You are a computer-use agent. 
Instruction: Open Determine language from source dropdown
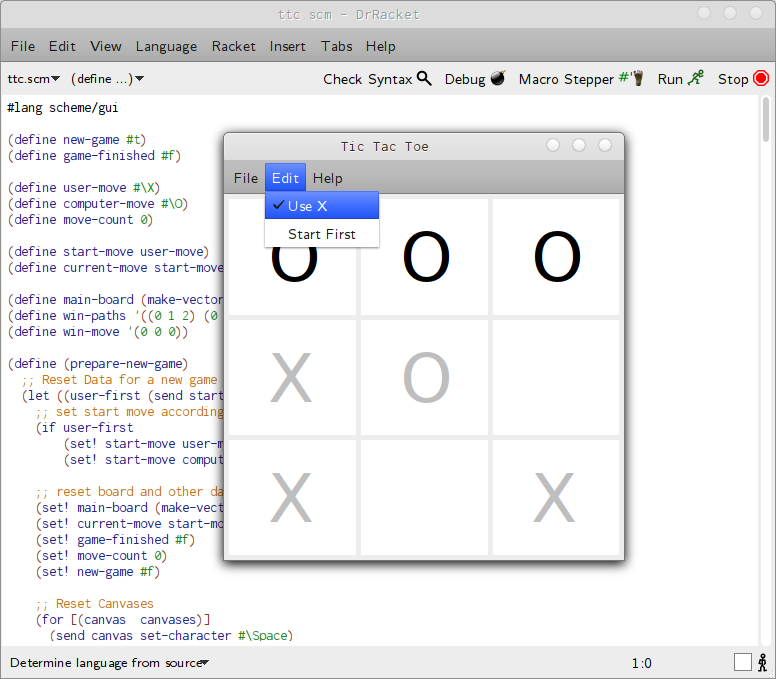(x=109, y=663)
